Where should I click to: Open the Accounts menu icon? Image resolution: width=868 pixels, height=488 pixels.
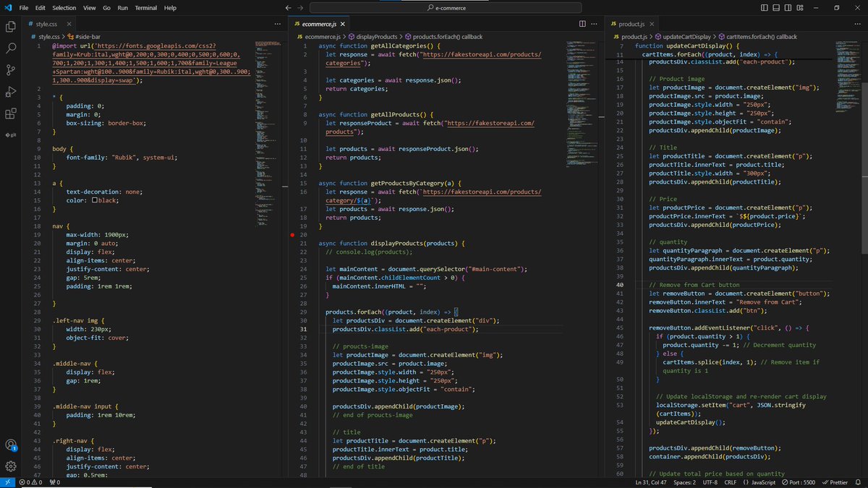(x=11, y=445)
